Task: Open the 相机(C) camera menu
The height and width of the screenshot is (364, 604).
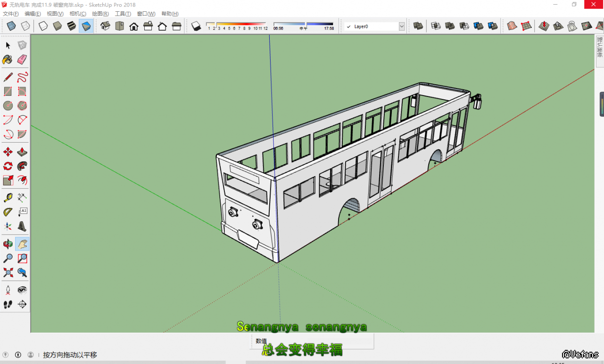Action: pyautogui.click(x=78, y=14)
